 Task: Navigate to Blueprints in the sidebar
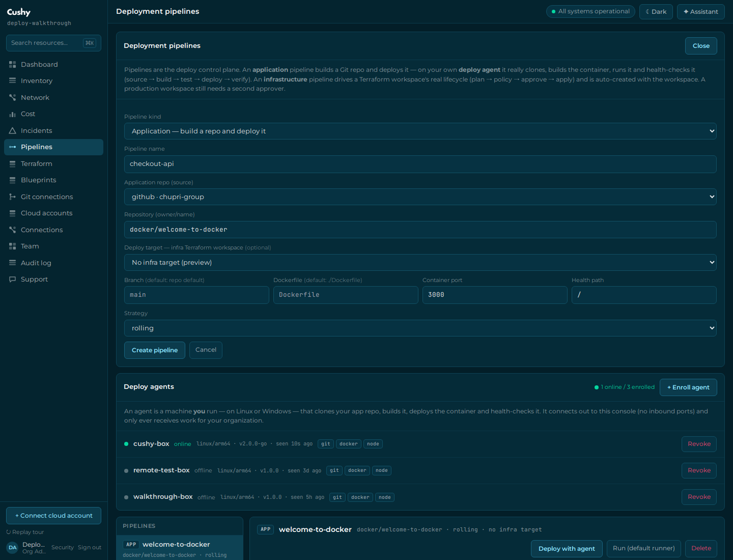coord(54,180)
